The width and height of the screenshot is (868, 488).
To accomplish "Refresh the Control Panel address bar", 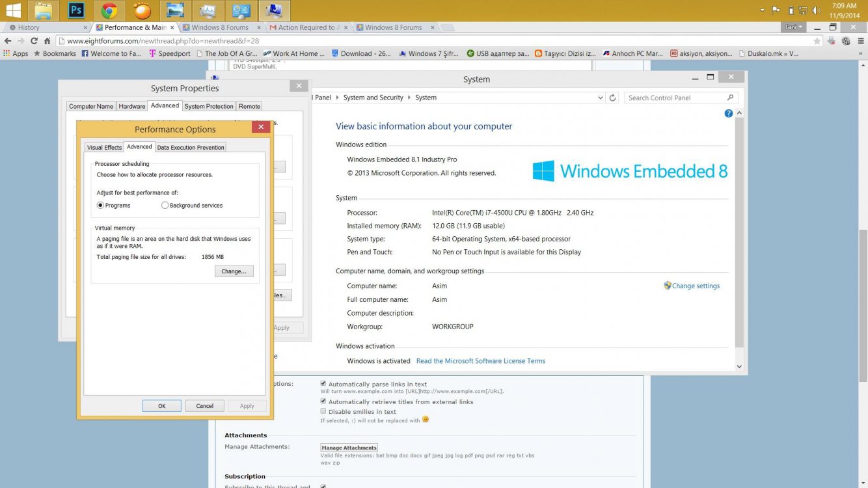I will 612,98.
